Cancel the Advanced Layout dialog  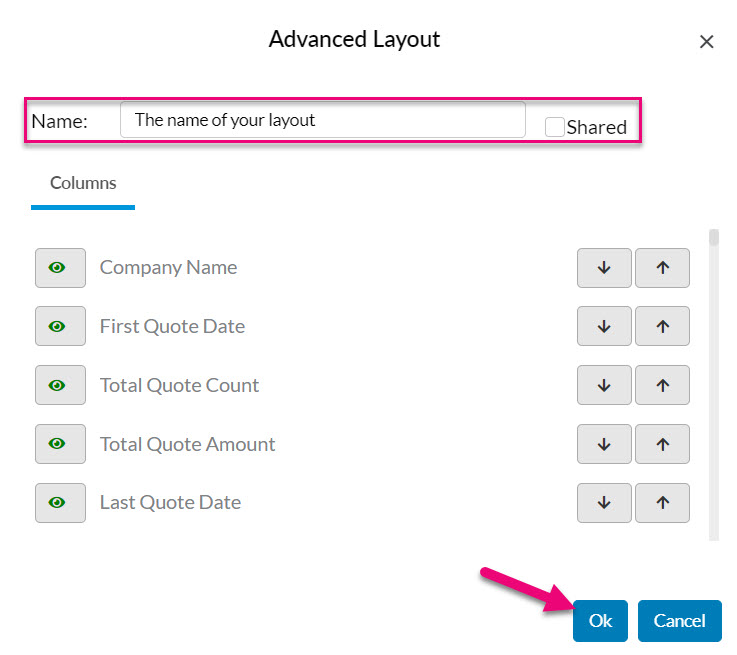pyautogui.click(x=679, y=621)
